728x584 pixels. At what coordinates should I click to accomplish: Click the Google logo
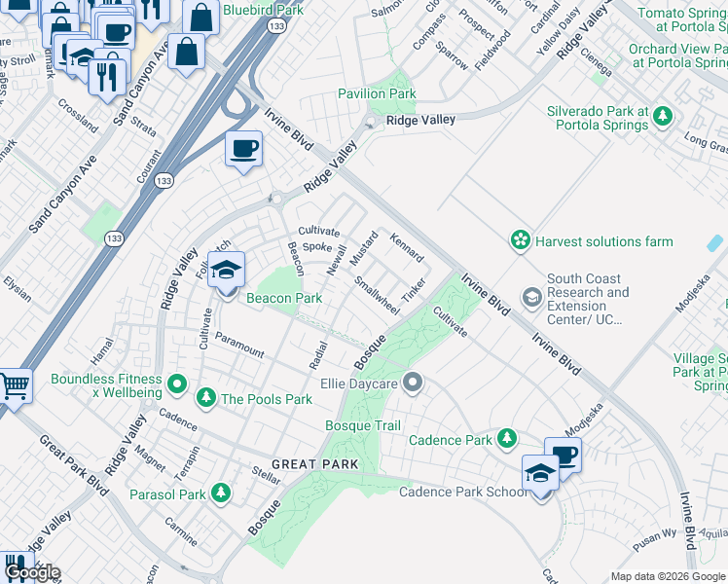[x=32, y=573]
